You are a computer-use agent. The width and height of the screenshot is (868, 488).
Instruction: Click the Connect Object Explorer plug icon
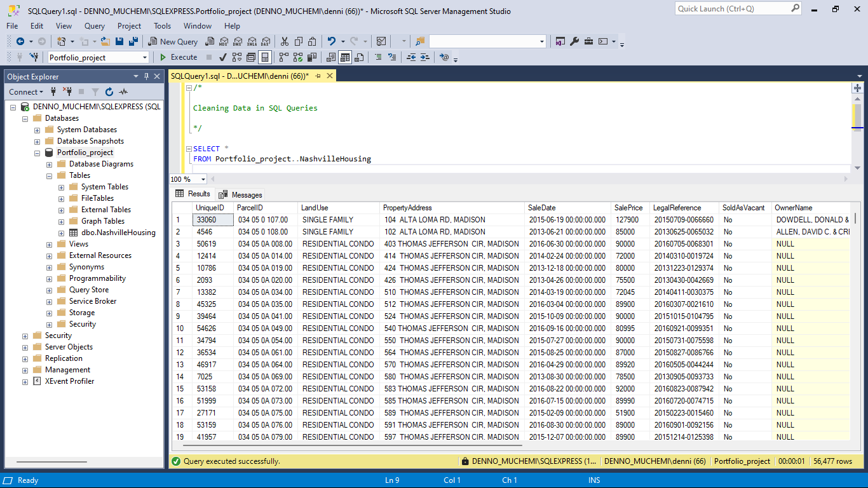click(53, 91)
